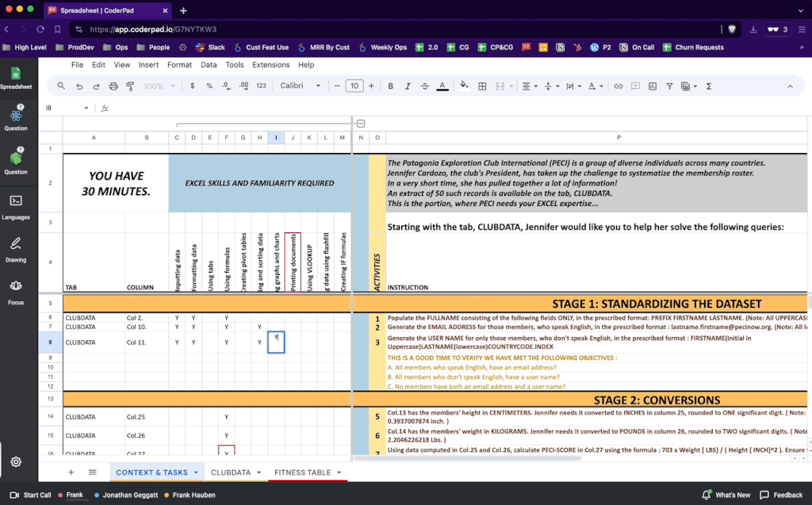Click the Start Call button
This screenshot has width=812, height=505.
pos(31,495)
